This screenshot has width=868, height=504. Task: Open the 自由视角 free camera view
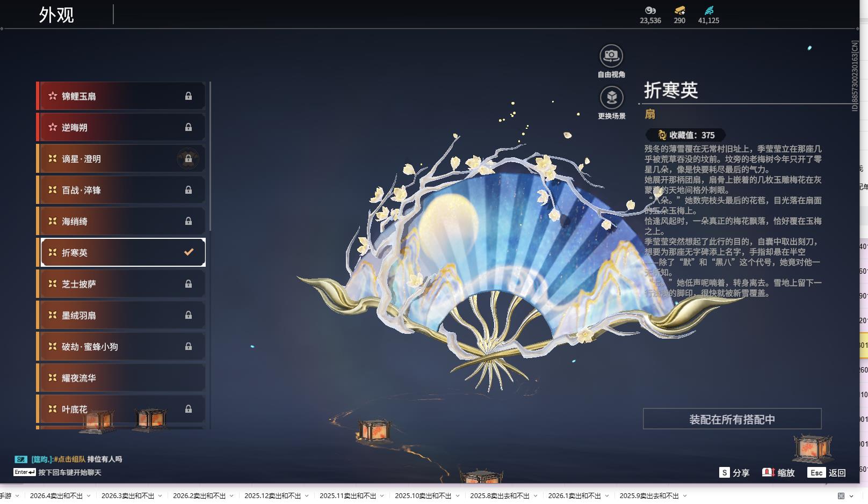point(611,54)
